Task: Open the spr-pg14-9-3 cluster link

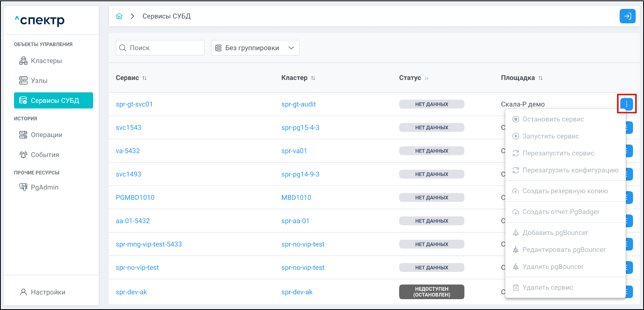Action: (x=300, y=174)
